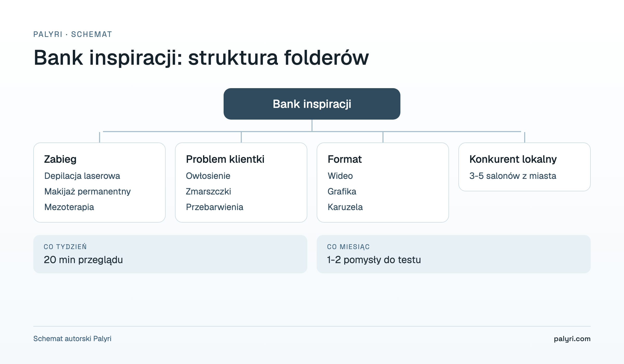Select the 'Owłosienie' item
Viewport: 624px width, 364px height.
tap(208, 176)
